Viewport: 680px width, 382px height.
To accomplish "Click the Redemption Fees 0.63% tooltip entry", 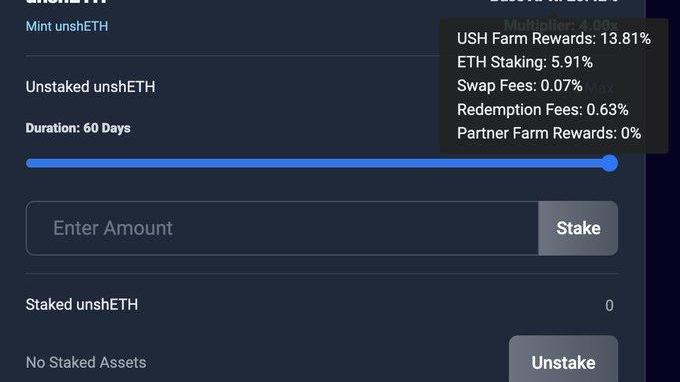I will (x=543, y=110).
